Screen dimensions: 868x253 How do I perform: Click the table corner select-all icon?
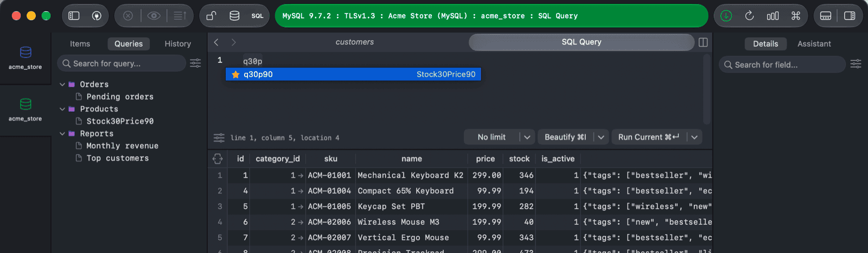coord(218,159)
